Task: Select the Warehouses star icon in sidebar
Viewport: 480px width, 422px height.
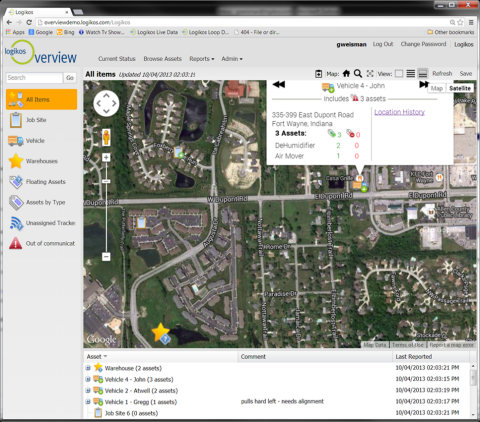Action: pyautogui.click(x=16, y=161)
